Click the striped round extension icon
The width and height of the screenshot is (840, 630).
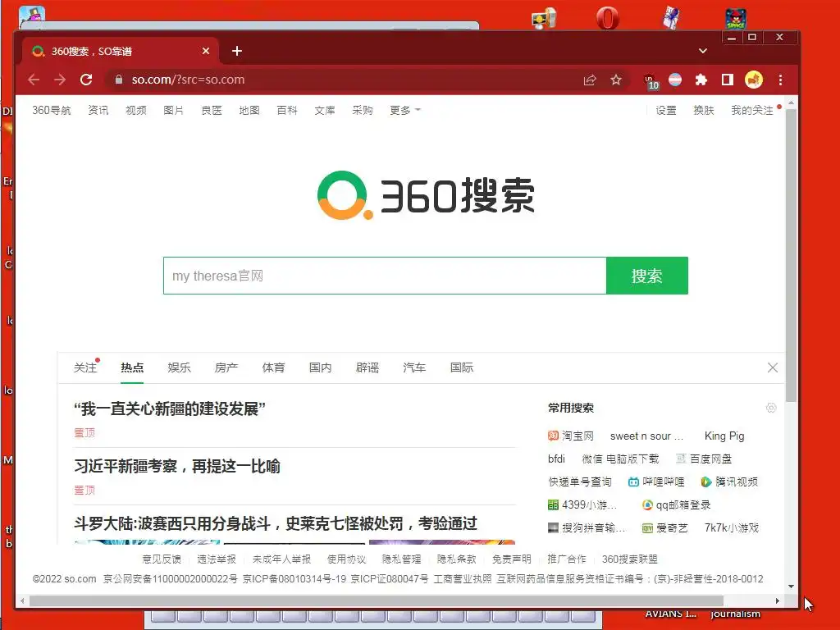[x=675, y=80]
